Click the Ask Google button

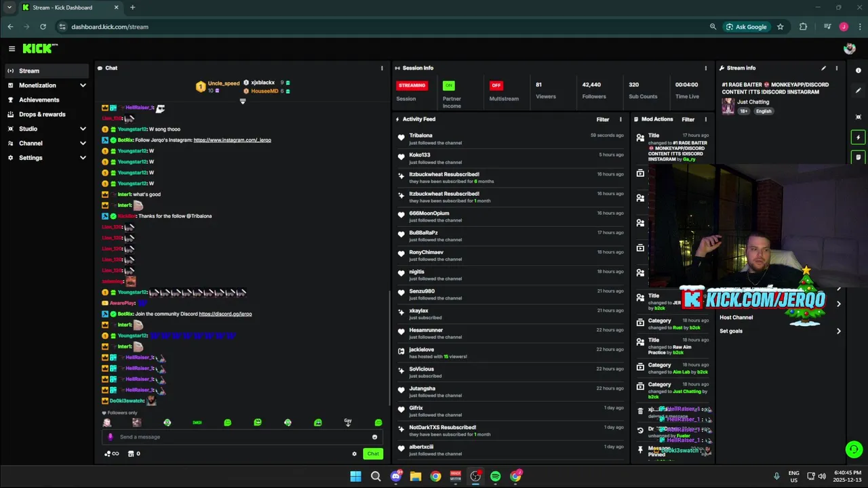click(746, 26)
